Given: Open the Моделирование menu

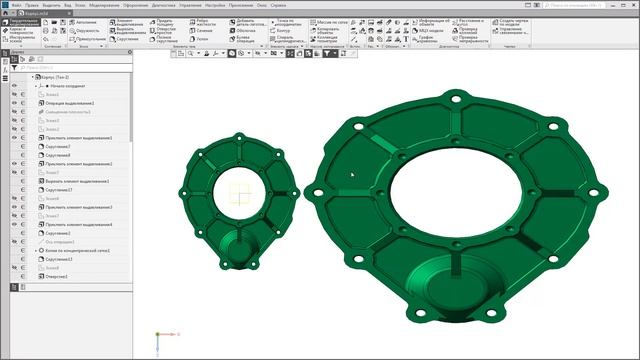Looking at the screenshot, I should (x=104, y=5).
